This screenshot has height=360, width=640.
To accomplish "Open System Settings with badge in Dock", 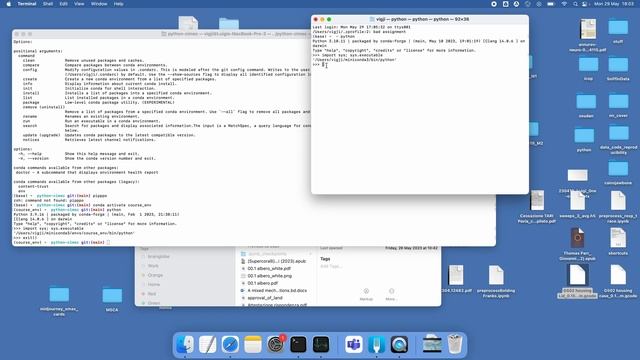I will pos(276,344).
